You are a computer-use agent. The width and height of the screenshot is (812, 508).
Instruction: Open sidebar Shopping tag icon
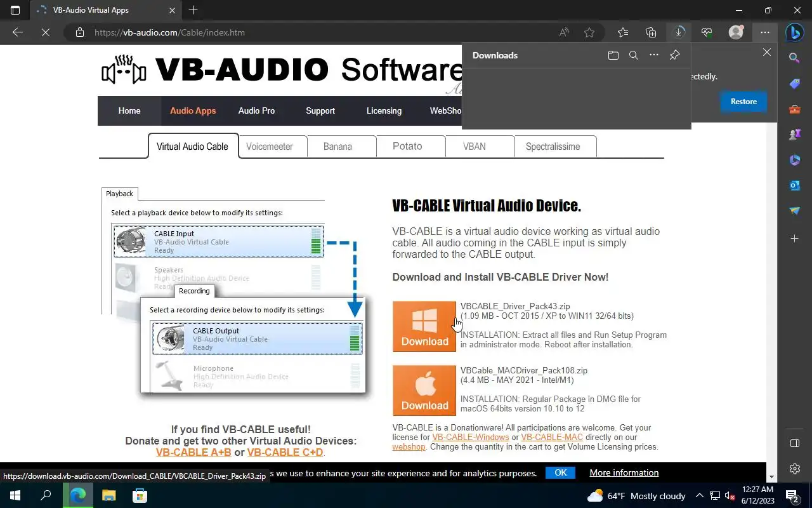click(x=794, y=84)
